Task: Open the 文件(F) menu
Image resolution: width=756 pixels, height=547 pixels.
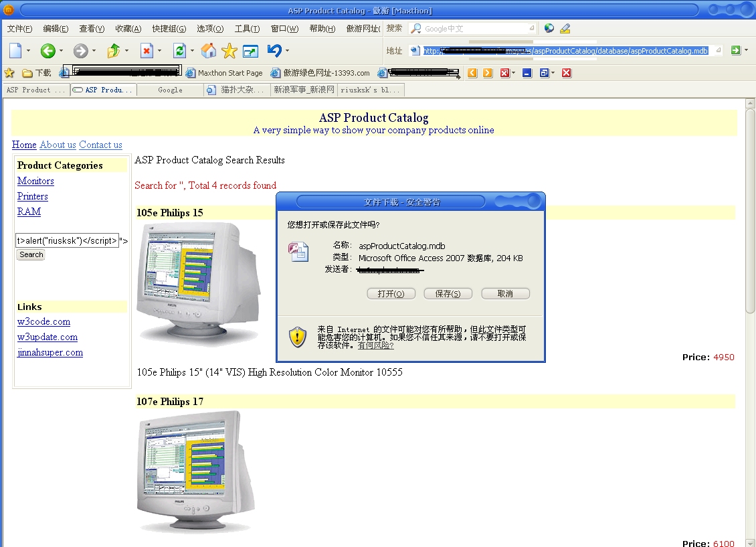Action: tap(20, 29)
